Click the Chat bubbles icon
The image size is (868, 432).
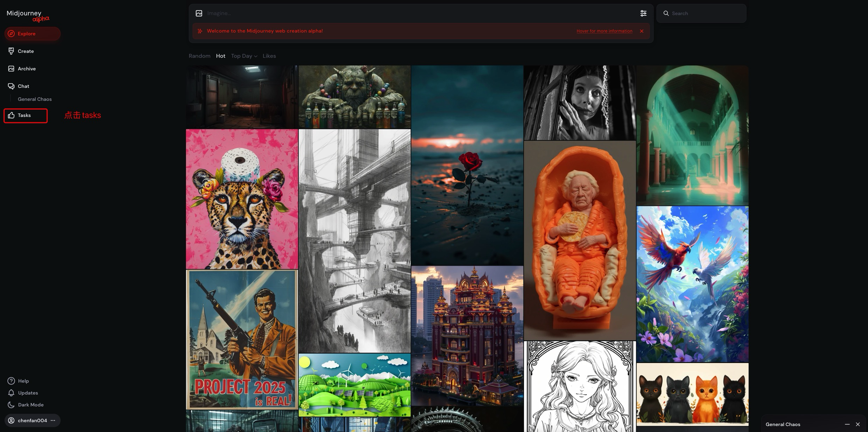coord(11,86)
